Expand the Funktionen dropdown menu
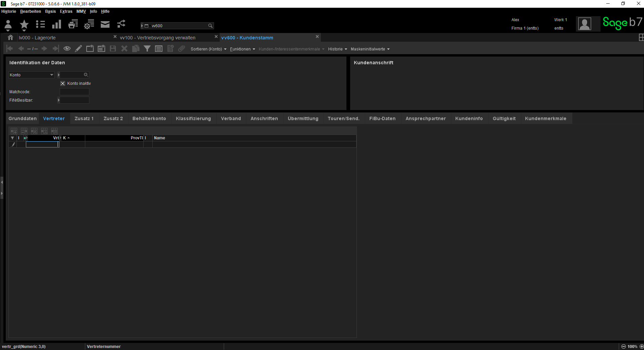 click(x=242, y=49)
